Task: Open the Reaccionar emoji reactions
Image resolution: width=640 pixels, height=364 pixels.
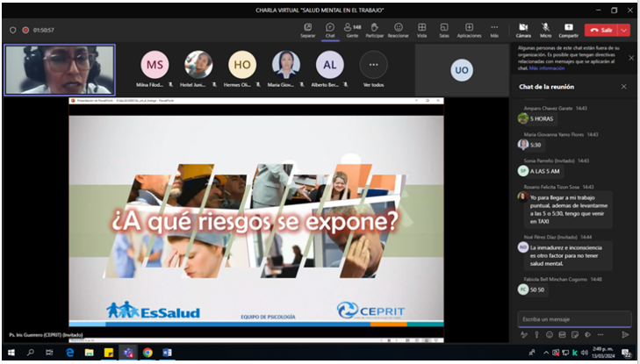Action: 398,30
